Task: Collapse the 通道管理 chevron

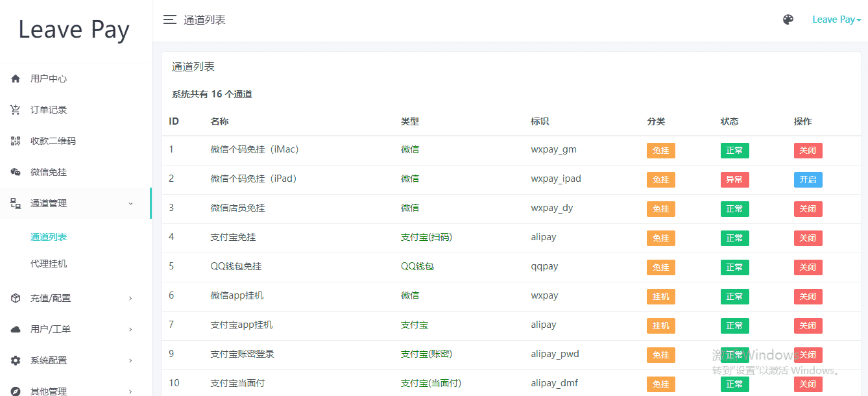Action: click(130, 203)
